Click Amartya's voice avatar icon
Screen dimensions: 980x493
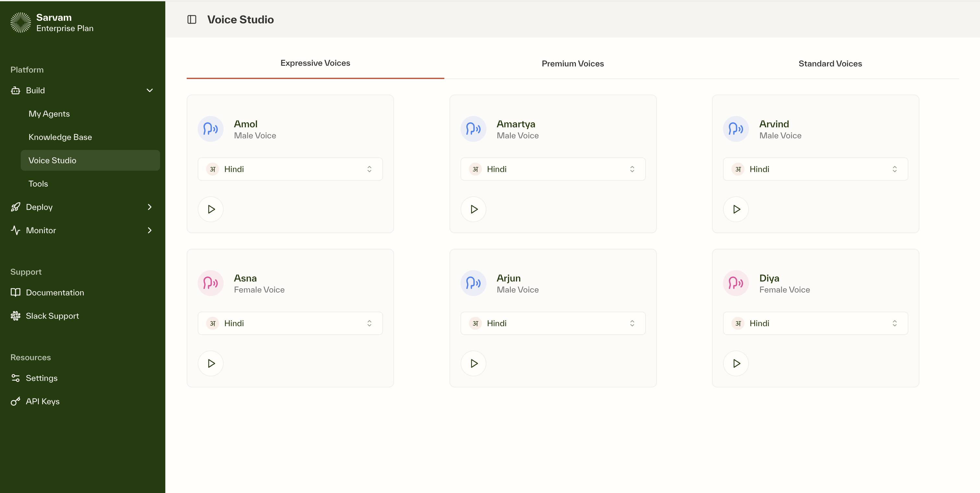473,129
